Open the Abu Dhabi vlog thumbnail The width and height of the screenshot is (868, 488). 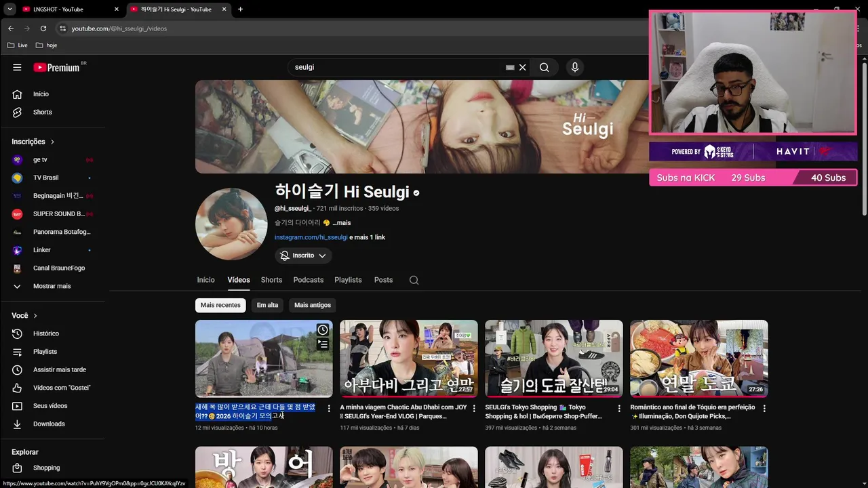pos(409,359)
